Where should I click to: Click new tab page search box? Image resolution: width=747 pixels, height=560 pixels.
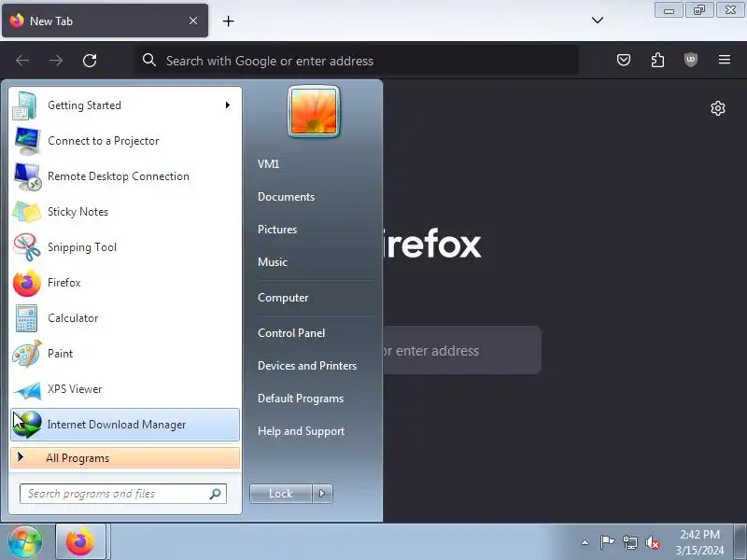(462, 351)
